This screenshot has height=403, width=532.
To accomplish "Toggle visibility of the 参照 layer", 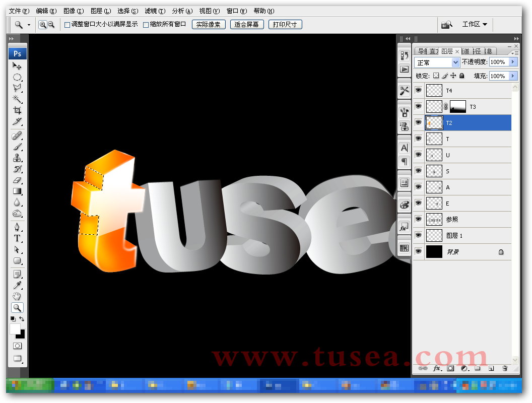I will click(418, 219).
